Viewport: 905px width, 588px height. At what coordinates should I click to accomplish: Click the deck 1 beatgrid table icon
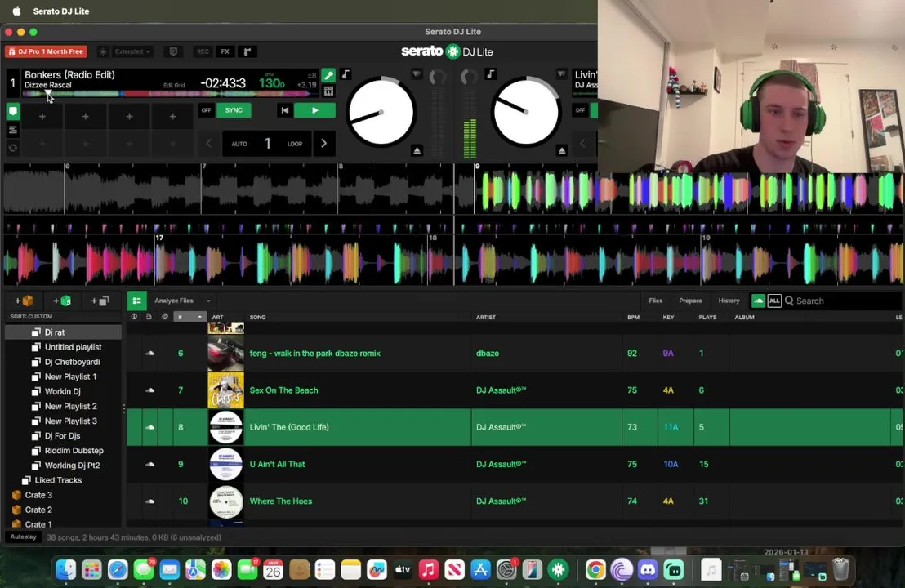[x=328, y=91]
